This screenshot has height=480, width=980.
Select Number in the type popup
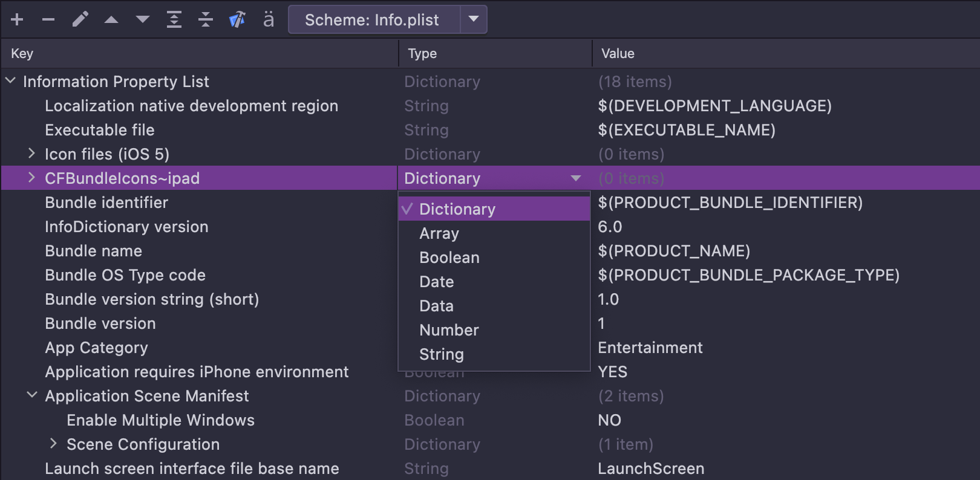click(x=449, y=330)
